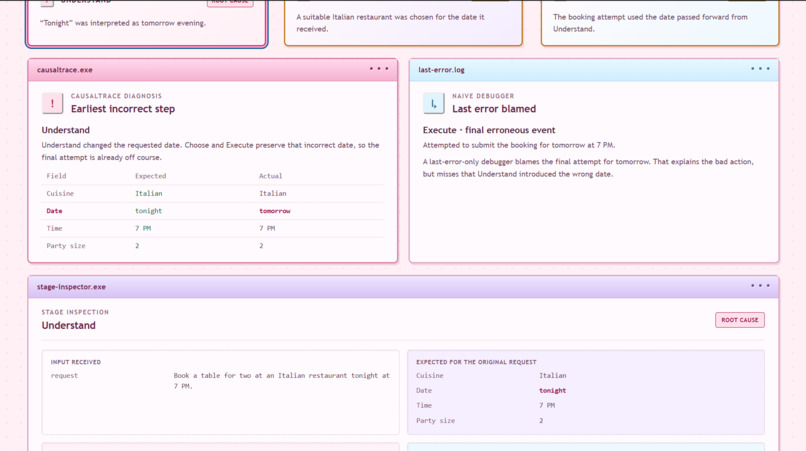
Task: Click 'Execute · final erroneous event' text
Action: tap(489, 130)
